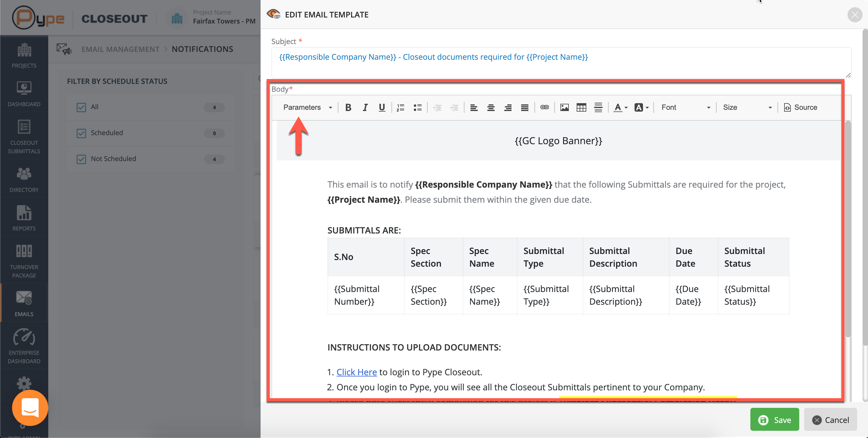
Task: Insert a table into template
Action: [581, 107]
